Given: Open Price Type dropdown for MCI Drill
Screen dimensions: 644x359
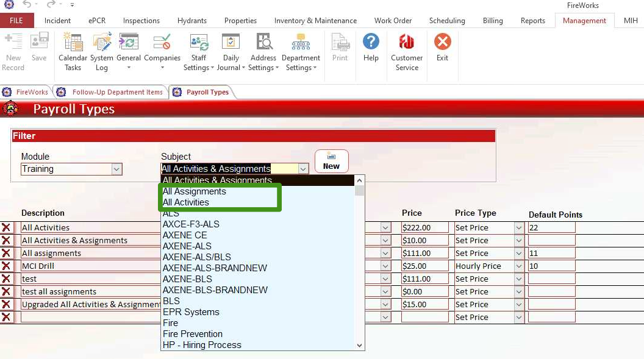Looking at the screenshot, I should (519, 266).
